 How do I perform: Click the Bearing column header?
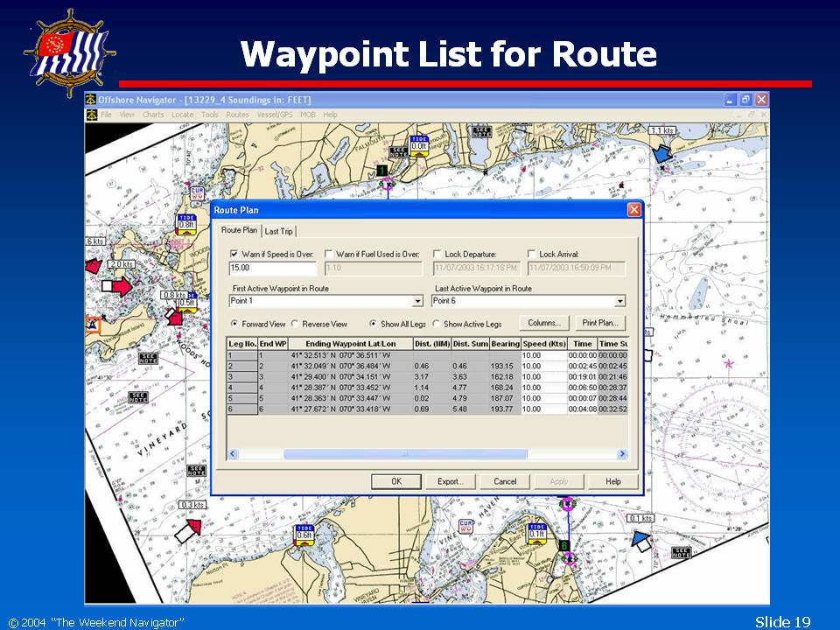pyautogui.click(x=505, y=344)
